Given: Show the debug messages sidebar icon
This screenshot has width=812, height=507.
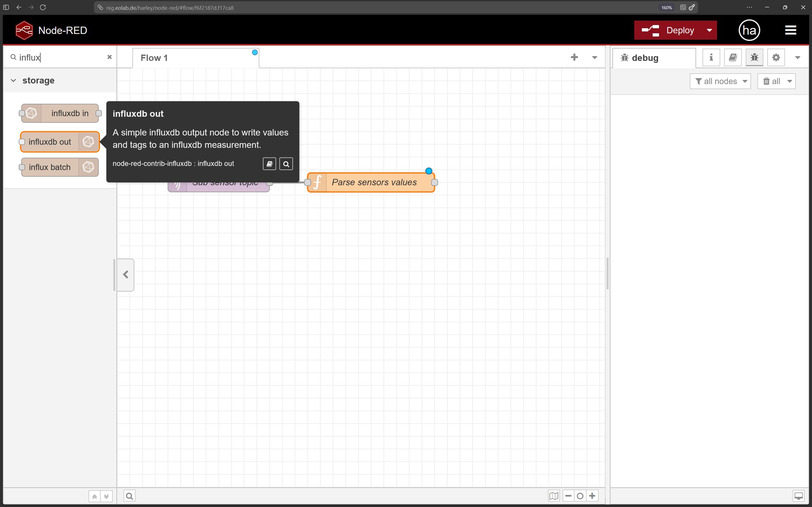Looking at the screenshot, I should pyautogui.click(x=754, y=58).
